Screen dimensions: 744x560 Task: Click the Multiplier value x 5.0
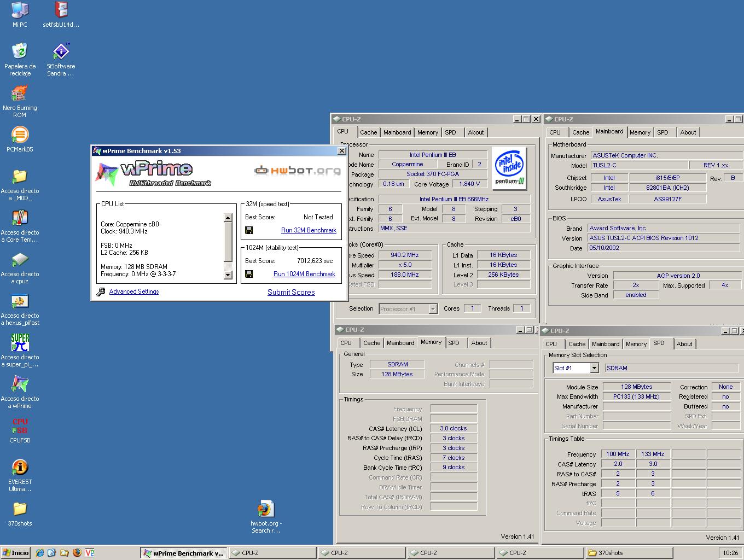[x=405, y=265]
